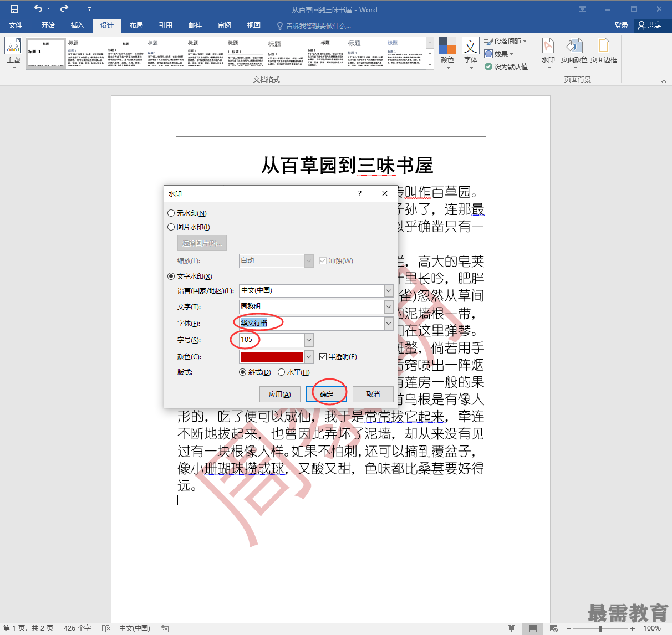672x635 pixels.
Task: Select the first document format thumbnail
Action: pyautogui.click(x=46, y=53)
